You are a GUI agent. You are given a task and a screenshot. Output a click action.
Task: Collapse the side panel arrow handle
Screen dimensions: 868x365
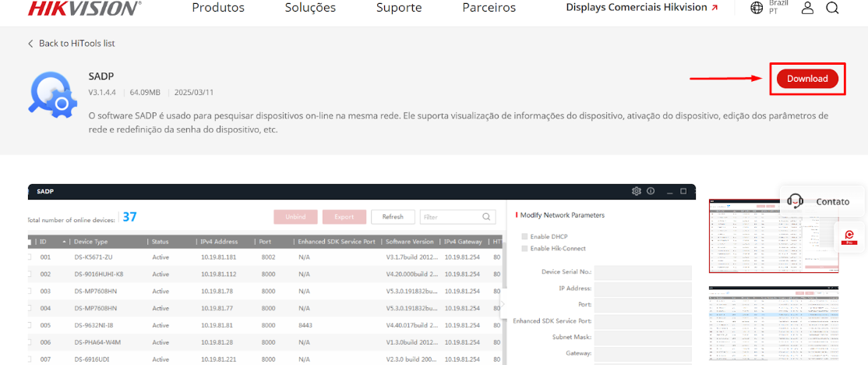tap(503, 303)
